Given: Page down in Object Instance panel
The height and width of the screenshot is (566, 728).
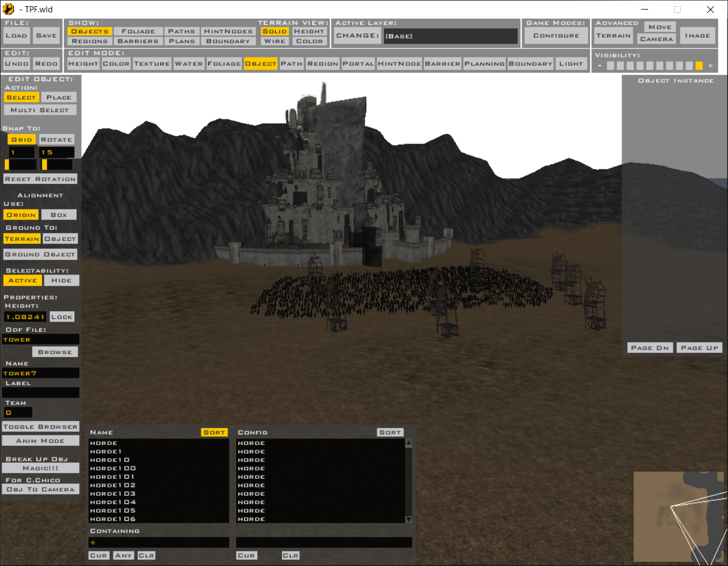Looking at the screenshot, I should 650,348.
